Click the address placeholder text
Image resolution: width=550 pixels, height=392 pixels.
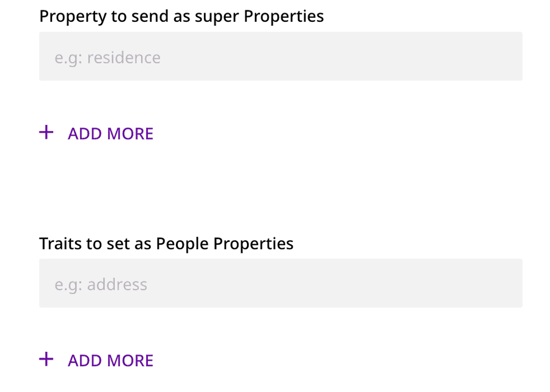tap(101, 285)
